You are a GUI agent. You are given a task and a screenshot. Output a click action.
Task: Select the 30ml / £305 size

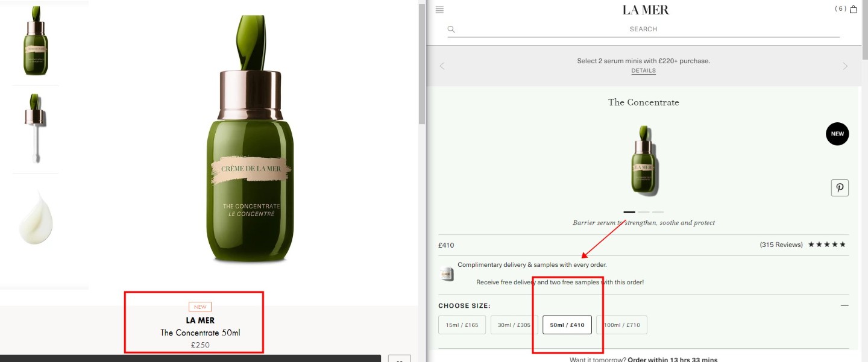point(514,325)
